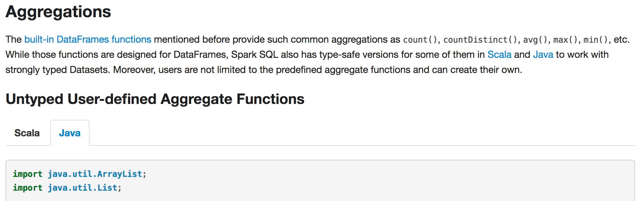The width and height of the screenshot is (644, 201).
Task: Select the Java code tab
Action: pyautogui.click(x=70, y=133)
